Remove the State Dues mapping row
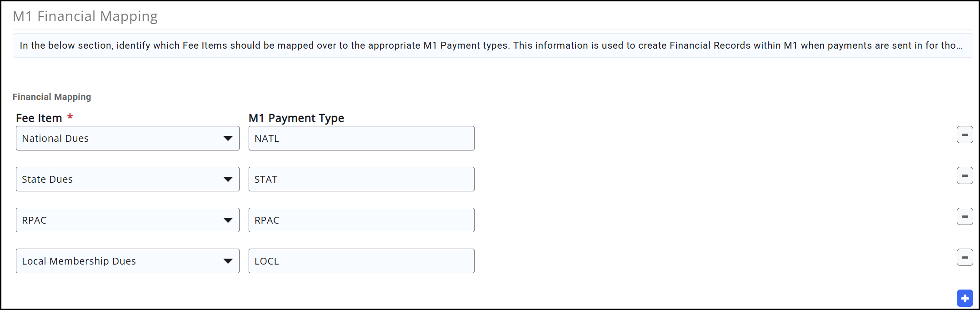This screenshot has width=980, height=310. pyautogui.click(x=965, y=176)
